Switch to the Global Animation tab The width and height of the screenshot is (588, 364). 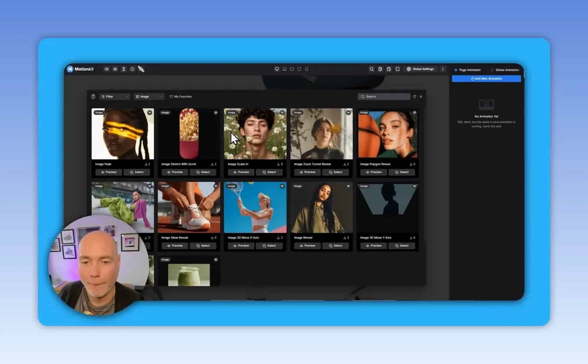pos(505,70)
